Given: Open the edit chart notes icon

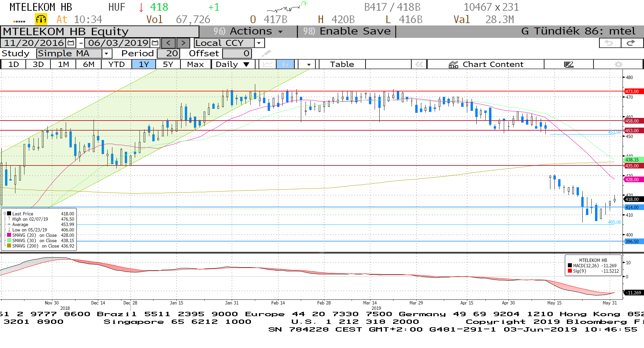Looking at the screenshot, I should (x=569, y=64).
